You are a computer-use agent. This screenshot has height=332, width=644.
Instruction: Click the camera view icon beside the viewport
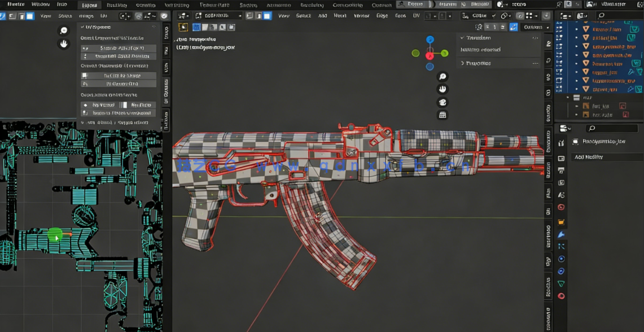(x=443, y=102)
